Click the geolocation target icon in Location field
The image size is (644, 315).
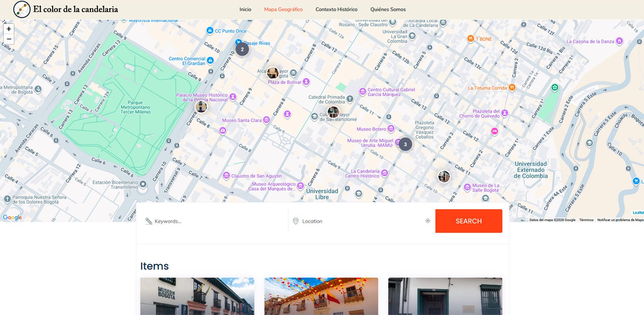[427, 221]
